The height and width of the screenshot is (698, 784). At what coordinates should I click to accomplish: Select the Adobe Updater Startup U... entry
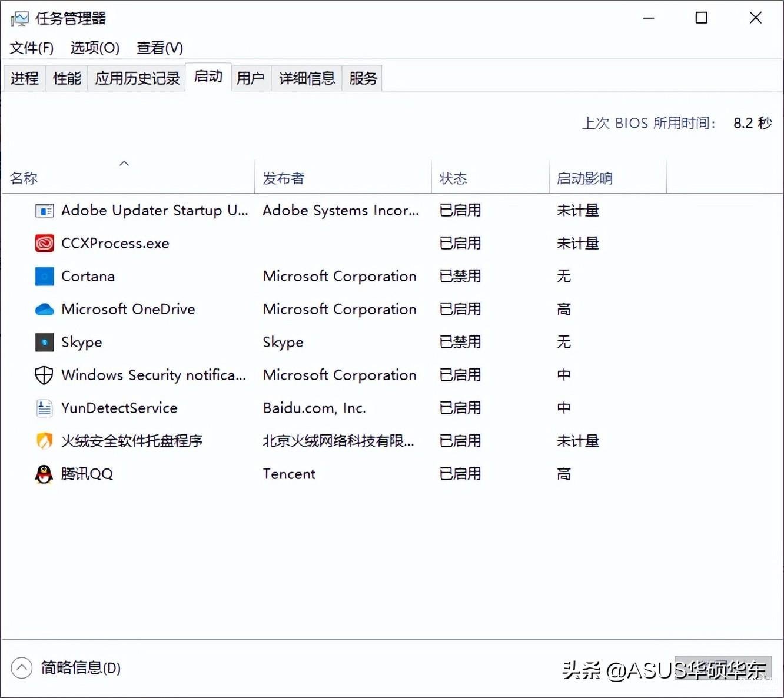click(x=155, y=210)
